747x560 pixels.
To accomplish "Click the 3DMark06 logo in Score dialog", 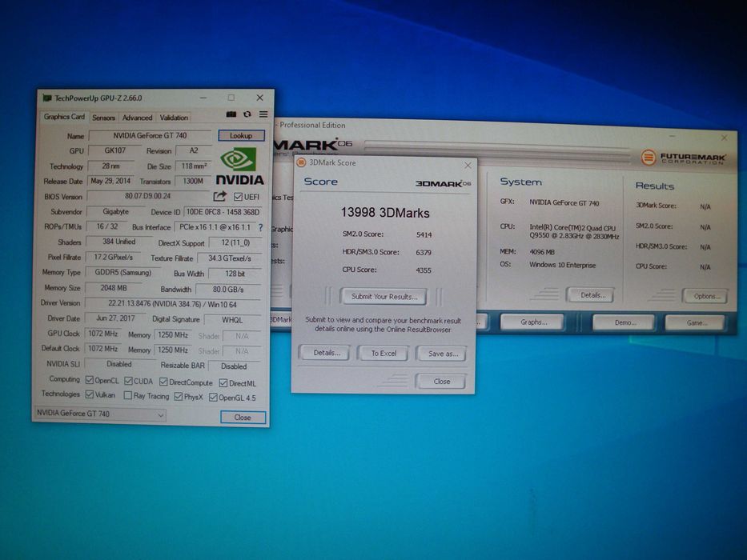I will click(x=443, y=183).
